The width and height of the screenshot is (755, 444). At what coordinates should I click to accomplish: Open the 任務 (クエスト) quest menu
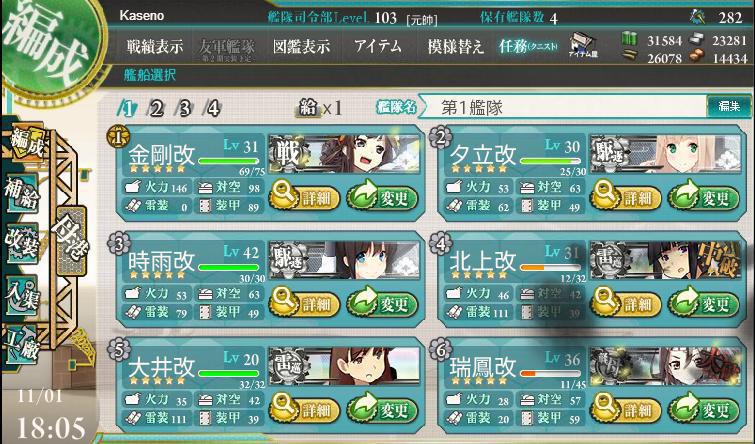coord(529,46)
